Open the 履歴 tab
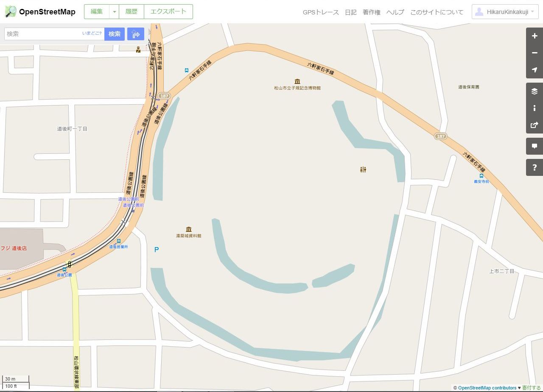This screenshot has height=392, width=543. point(132,12)
